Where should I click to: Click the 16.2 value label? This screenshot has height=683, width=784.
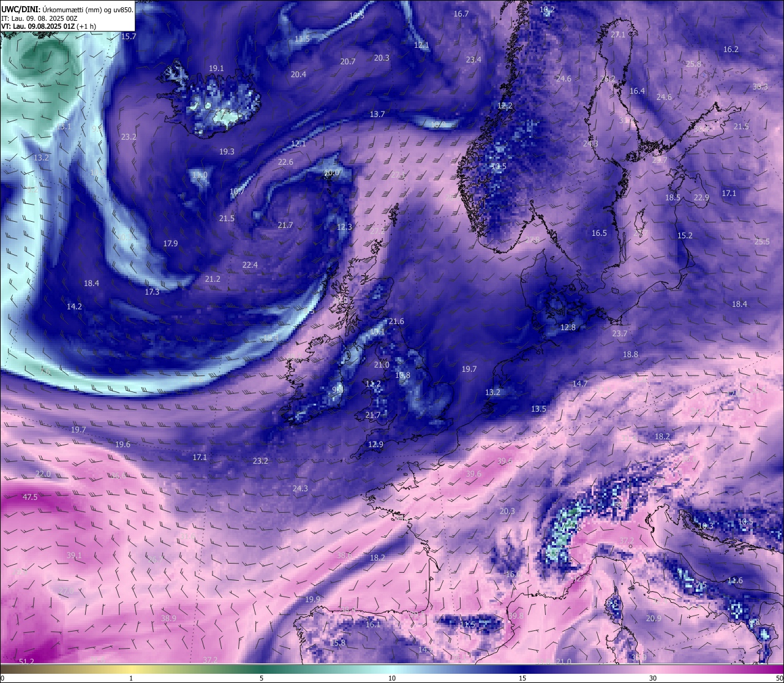731,49
